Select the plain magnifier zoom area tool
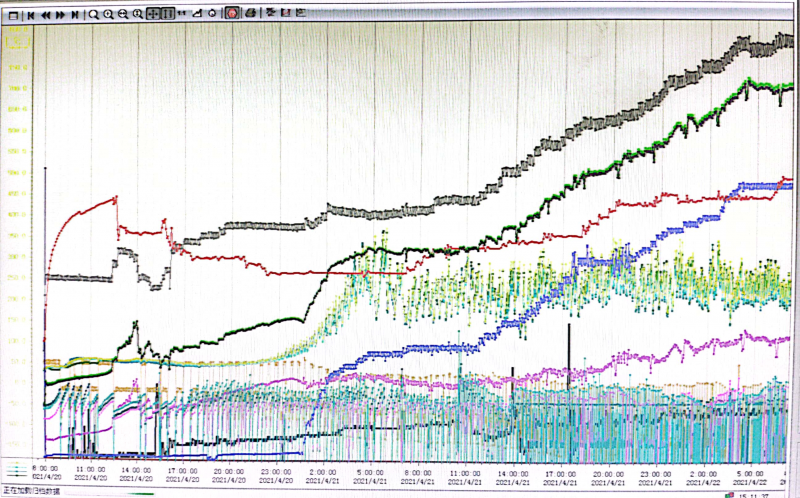The height and width of the screenshot is (498, 800). point(94,14)
